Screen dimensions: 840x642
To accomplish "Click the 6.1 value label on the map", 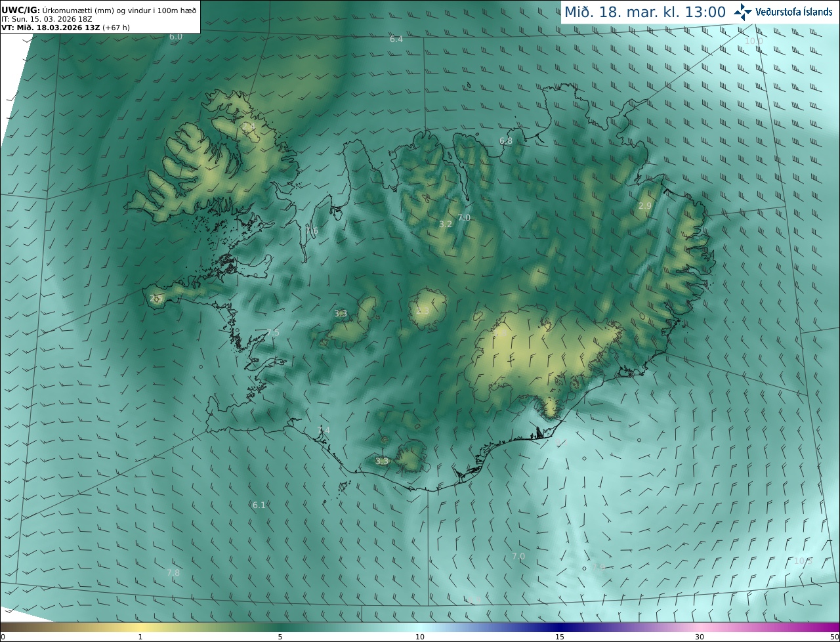I will [x=259, y=505].
